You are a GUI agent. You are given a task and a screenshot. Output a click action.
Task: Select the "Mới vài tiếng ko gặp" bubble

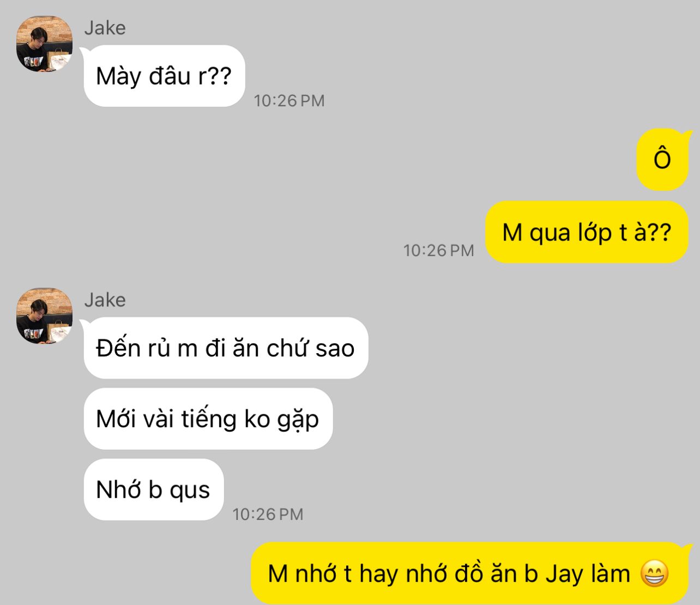[208, 419]
